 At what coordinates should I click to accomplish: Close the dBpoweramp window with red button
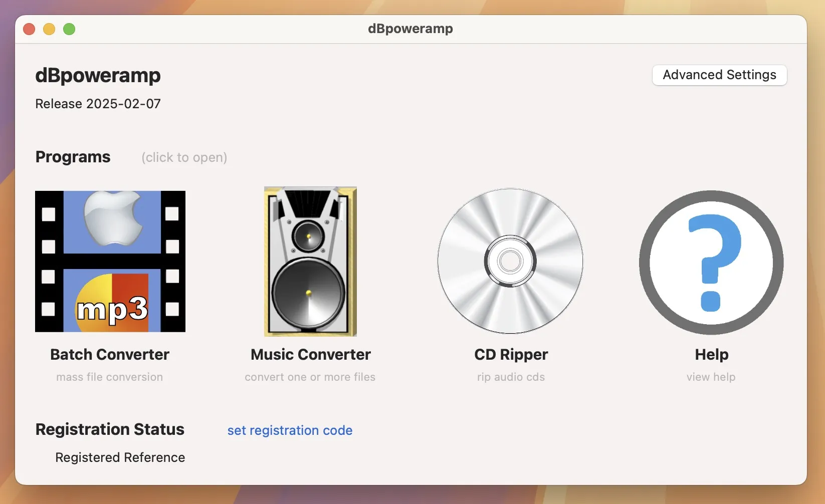(29, 29)
